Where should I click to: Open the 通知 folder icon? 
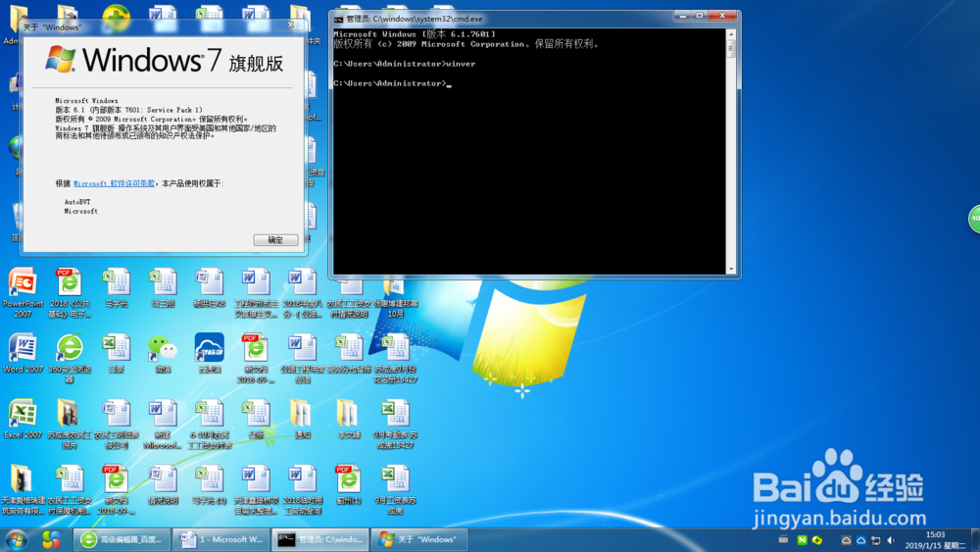[x=302, y=419]
